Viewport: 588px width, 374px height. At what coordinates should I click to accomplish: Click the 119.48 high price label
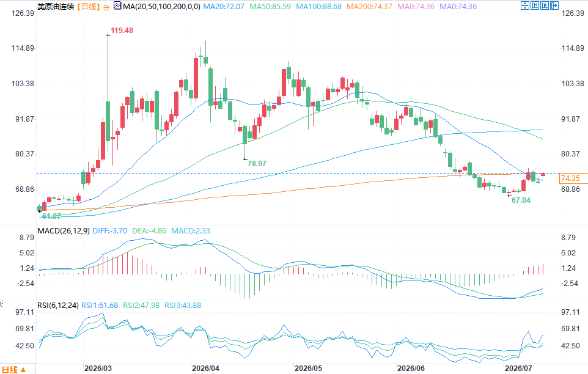(122, 31)
